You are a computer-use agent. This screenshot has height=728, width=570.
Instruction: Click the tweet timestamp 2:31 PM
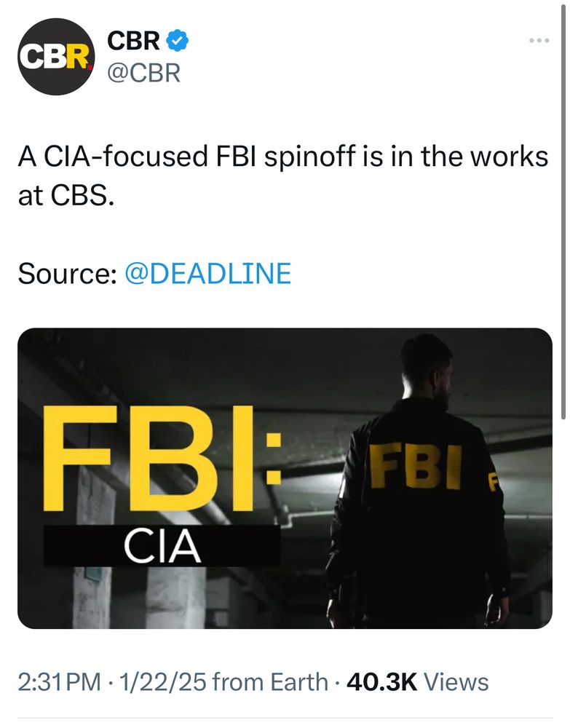point(57,682)
